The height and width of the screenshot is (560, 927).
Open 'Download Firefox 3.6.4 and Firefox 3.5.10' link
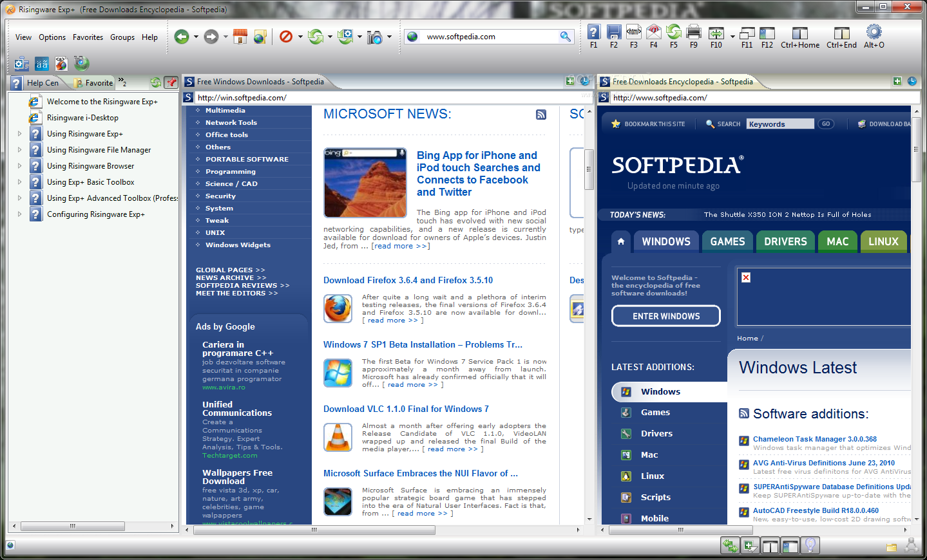coord(408,280)
